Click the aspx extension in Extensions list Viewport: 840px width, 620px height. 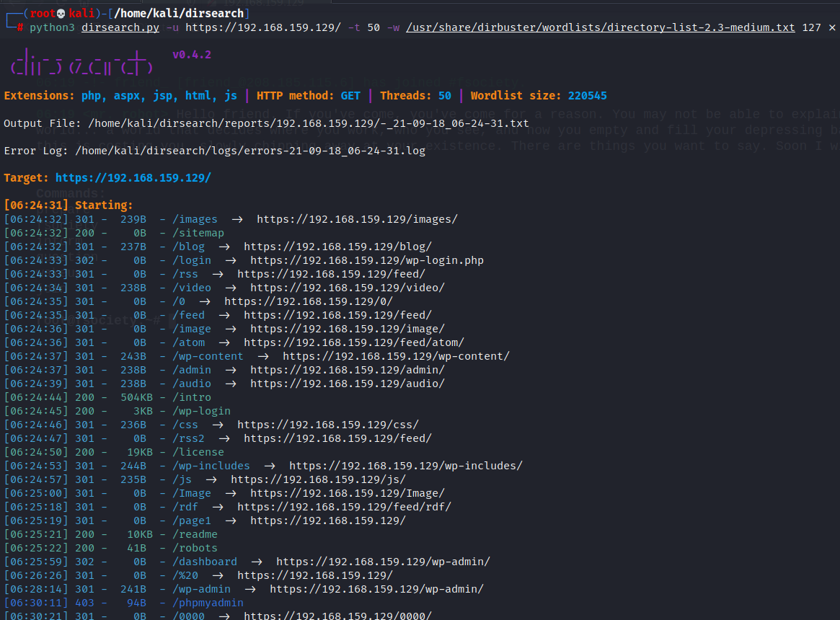point(127,96)
